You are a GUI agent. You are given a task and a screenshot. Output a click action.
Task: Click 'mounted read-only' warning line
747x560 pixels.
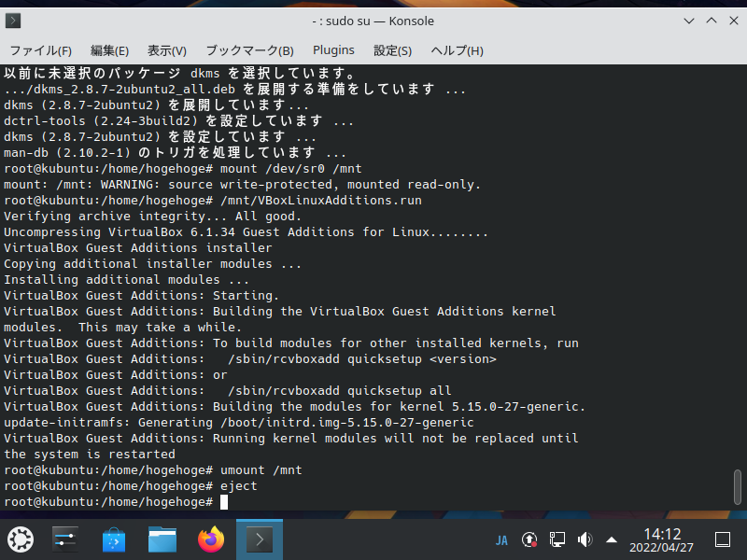[243, 185]
